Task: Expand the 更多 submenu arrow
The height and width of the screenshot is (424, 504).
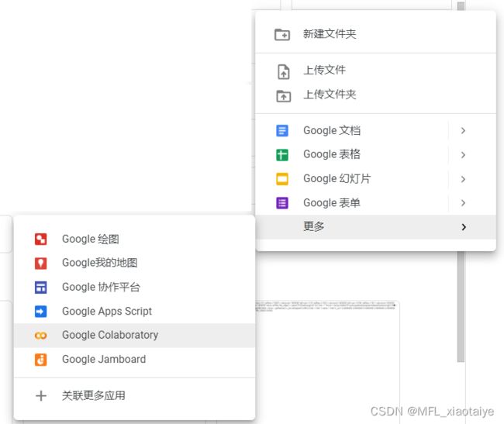Action: tap(464, 227)
